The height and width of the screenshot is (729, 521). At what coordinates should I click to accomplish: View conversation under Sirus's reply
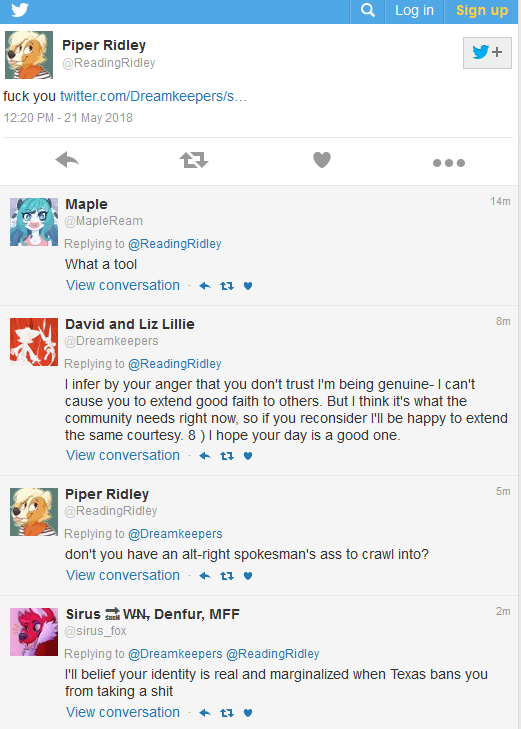click(123, 712)
